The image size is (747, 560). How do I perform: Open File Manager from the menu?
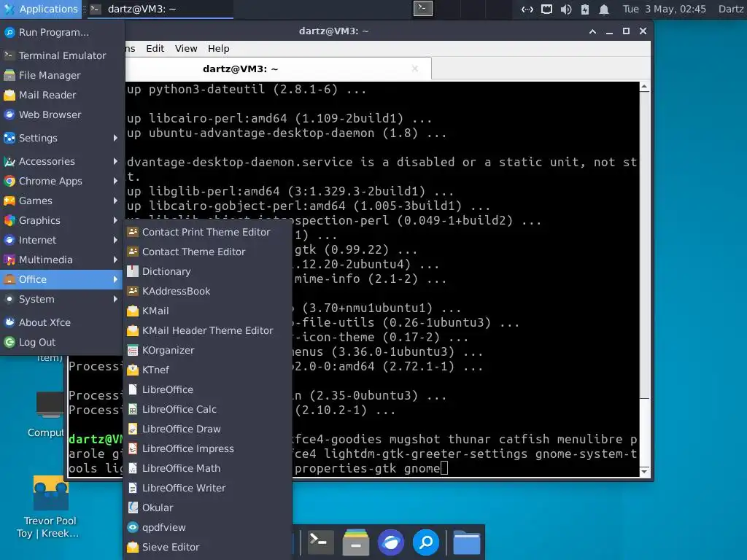[62, 75]
